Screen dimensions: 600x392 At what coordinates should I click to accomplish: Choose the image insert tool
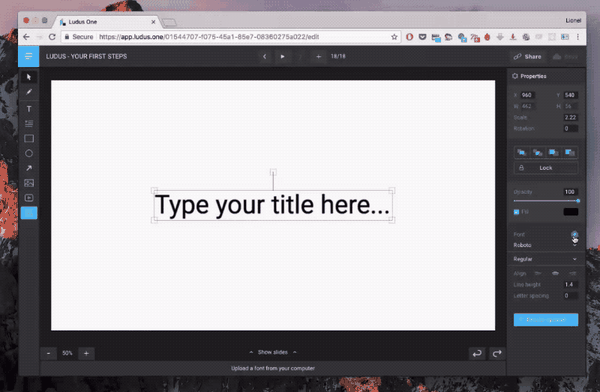tap(29, 183)
